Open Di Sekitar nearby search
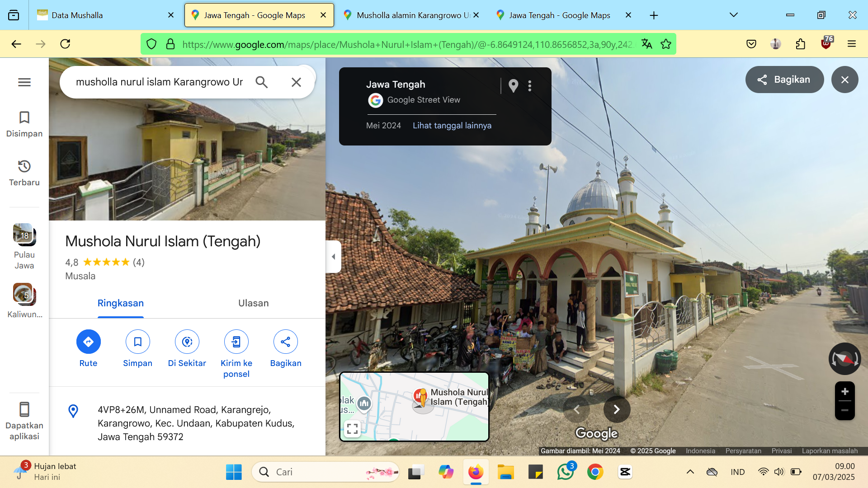The height and width of the screenshot is (488, 868). [x=187, y=342]
